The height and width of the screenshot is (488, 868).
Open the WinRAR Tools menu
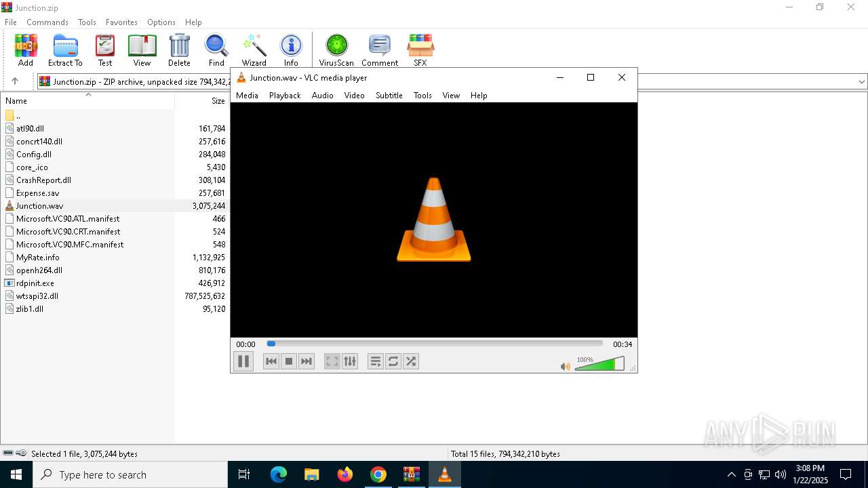[87, 22]
